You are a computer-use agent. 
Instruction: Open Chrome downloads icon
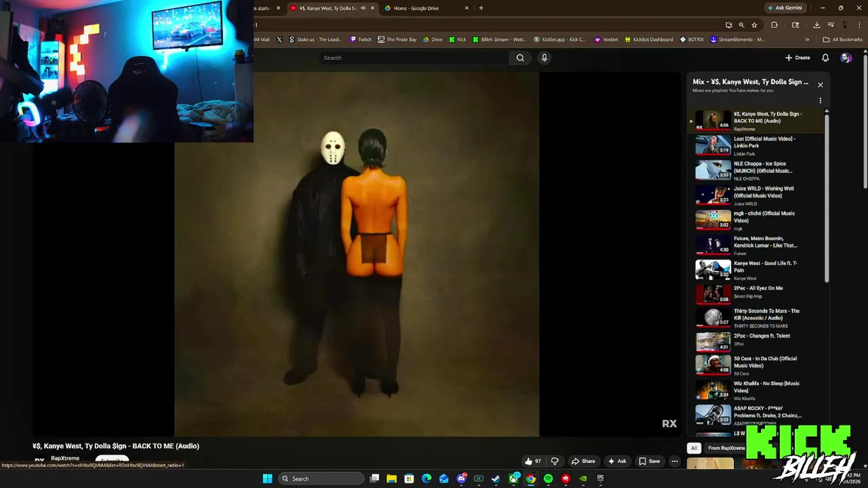point(816,25)
